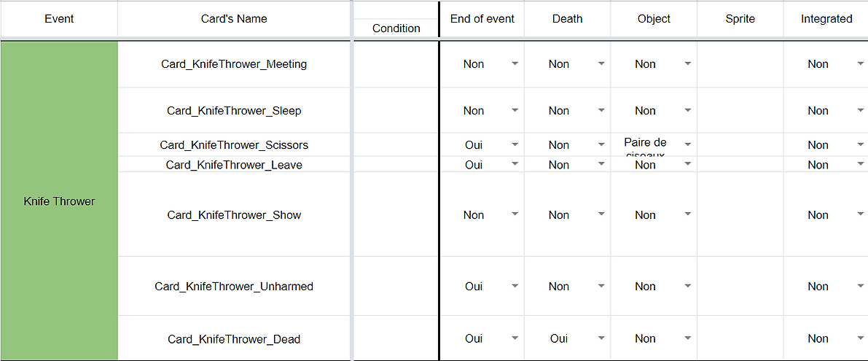Expand End of event dropdown for Card_KnifeThrower_Show

click(515, 214)
